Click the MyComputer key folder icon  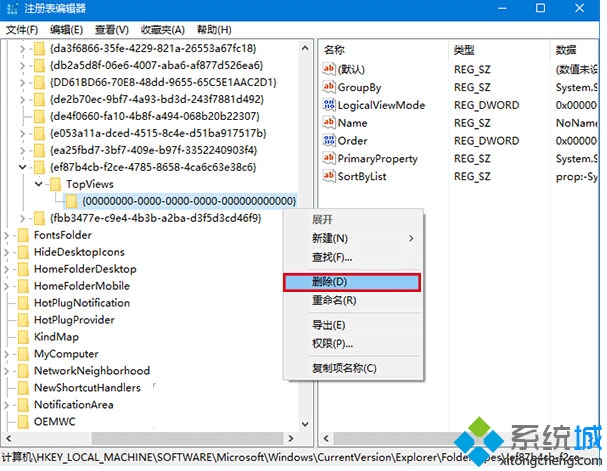pyautogui.click(x=23, y=354)
